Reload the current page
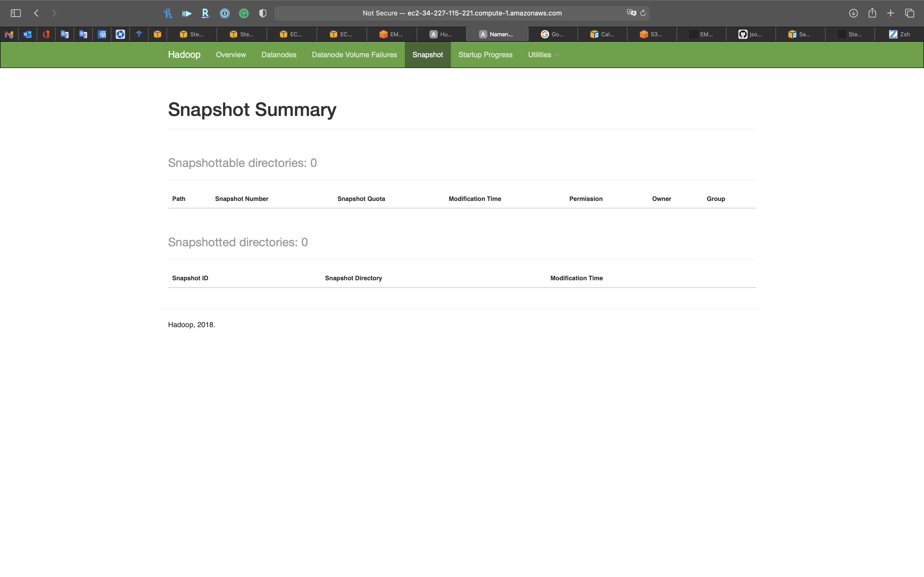 643,13
